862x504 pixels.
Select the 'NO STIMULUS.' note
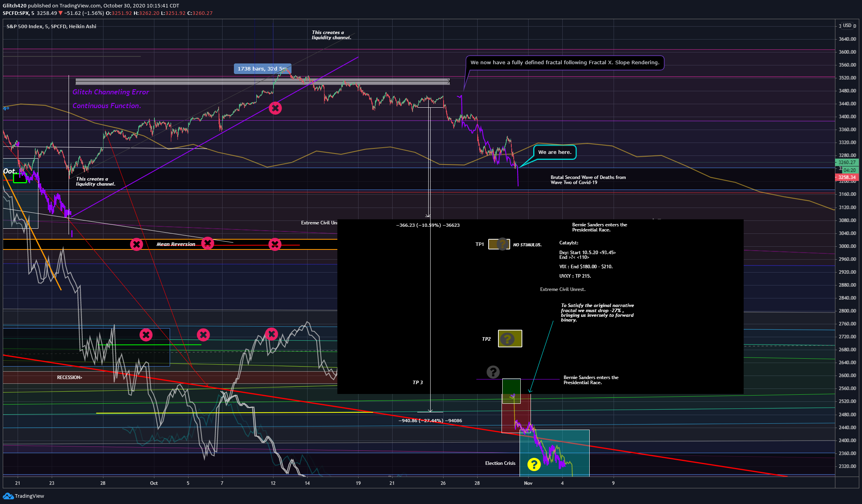[527, 245]
